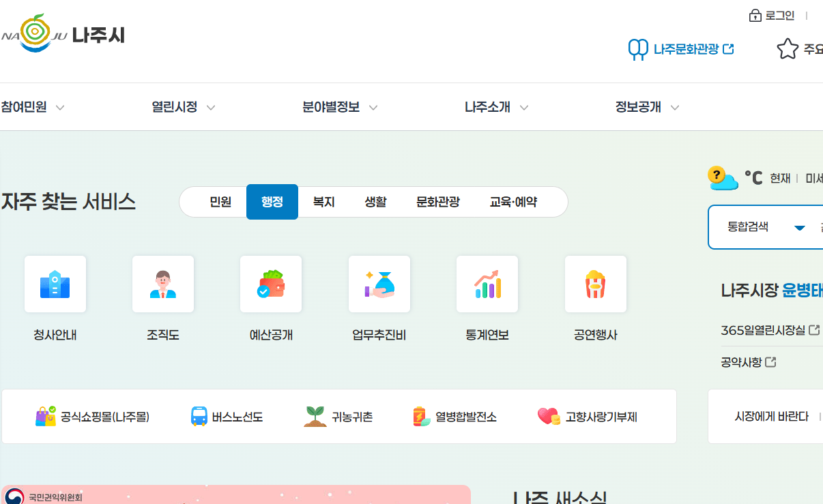
Task: Expand the 참여민원 menu chevron
Action: 60,108
